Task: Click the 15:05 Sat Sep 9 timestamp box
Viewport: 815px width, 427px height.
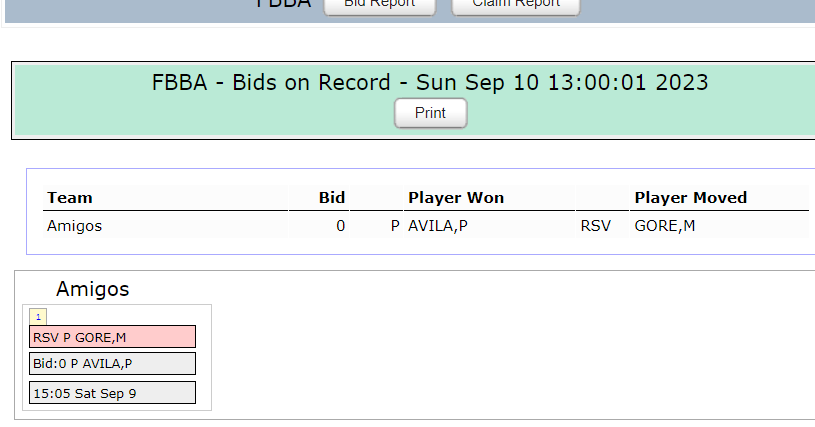Action: coord(112,393)
